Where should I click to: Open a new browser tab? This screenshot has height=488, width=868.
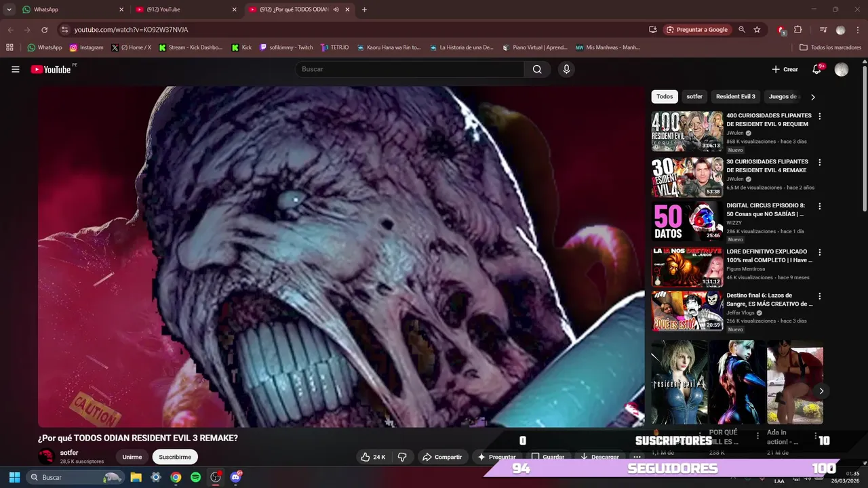point(364,9)
